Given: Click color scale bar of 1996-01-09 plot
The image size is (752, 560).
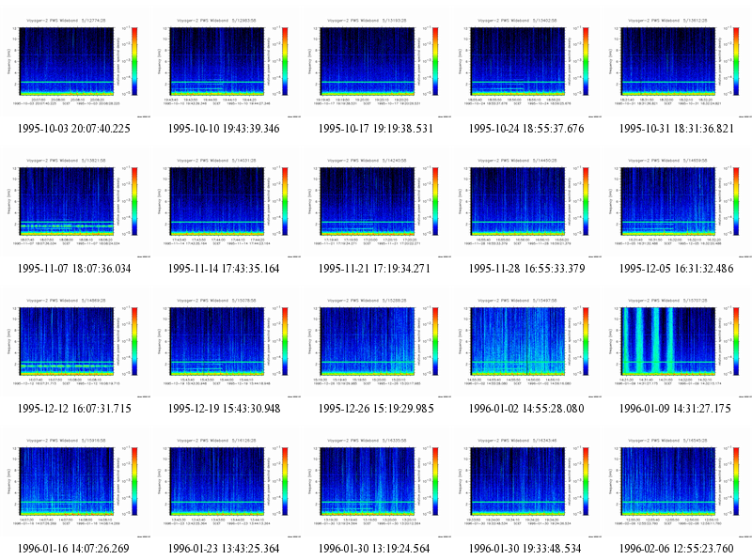Looking at the screenshot, I should tap(736, 341).
